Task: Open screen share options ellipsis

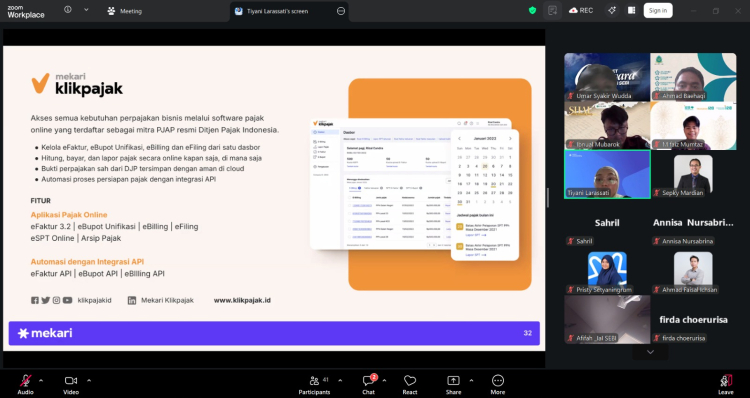Action: point(341,11)
